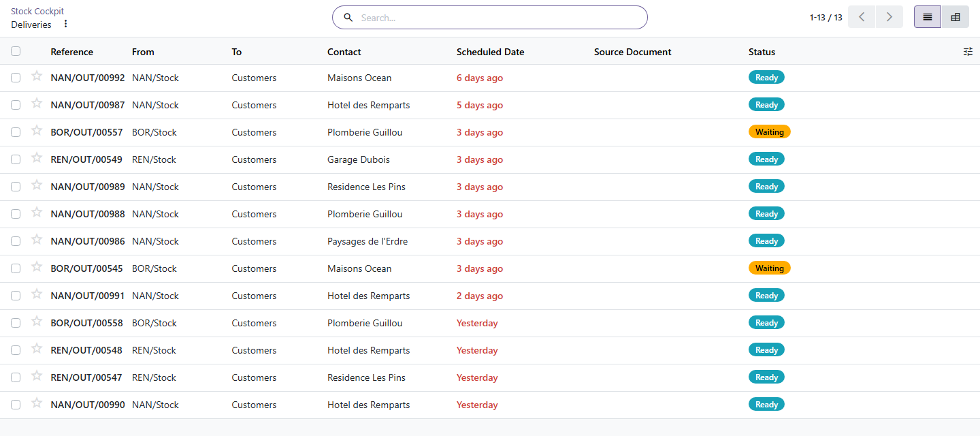Switch to list view
This screenshot has height=436, width=980.
click(928, 17)
